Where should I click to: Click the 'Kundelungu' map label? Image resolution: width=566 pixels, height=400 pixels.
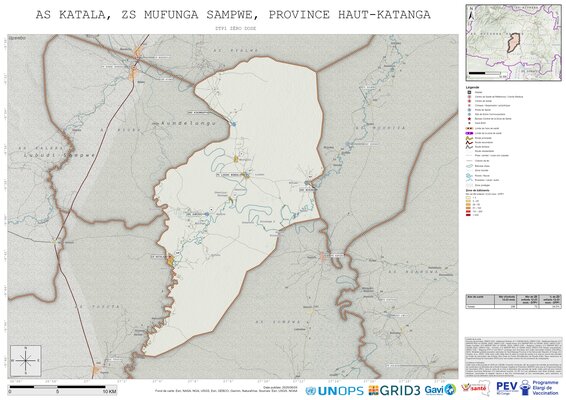coord(187,123)
